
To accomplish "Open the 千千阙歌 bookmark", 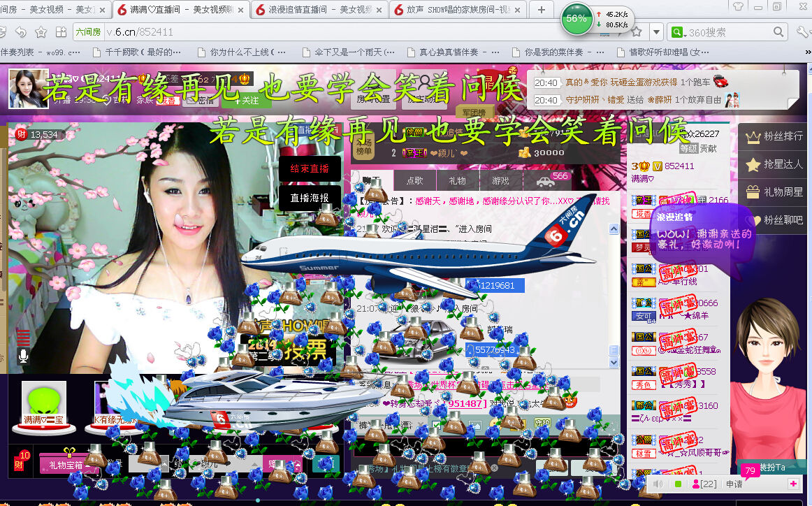I will (137, 52).
